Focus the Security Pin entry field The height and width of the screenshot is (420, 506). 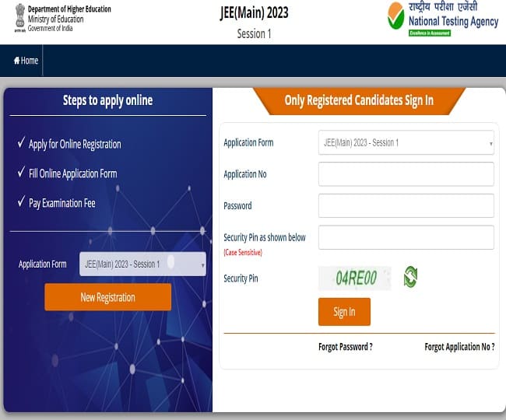coord(406,237)
